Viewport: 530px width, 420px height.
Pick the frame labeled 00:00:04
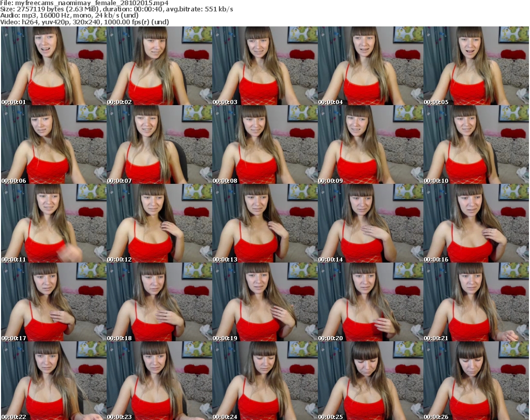click(x=371, y=66)
